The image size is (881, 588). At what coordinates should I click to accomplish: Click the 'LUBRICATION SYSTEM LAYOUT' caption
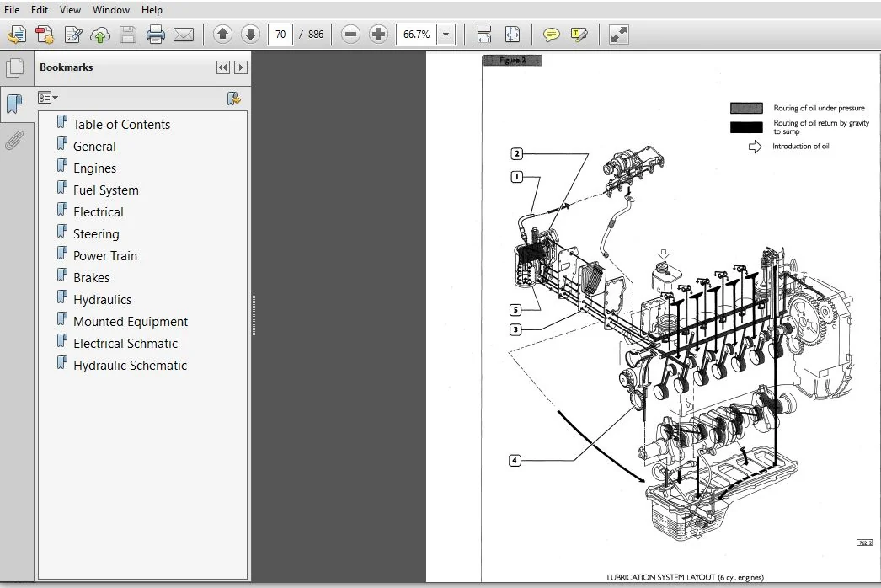click(x=685, y=577)
